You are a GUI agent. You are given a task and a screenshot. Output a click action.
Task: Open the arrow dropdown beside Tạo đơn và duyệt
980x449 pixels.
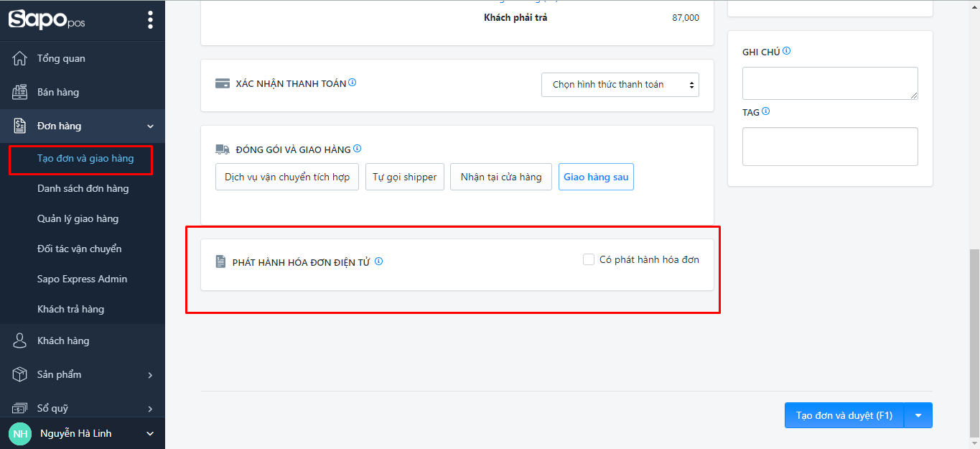918,415
